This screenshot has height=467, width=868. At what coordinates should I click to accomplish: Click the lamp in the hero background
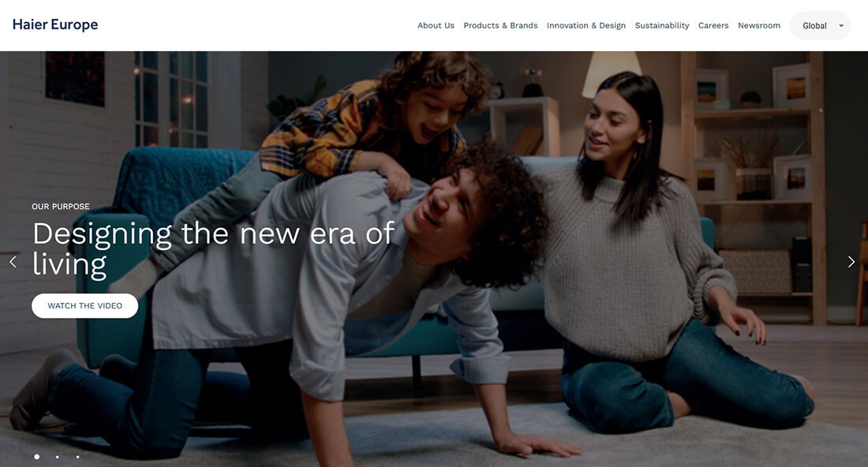pos(610,73)
